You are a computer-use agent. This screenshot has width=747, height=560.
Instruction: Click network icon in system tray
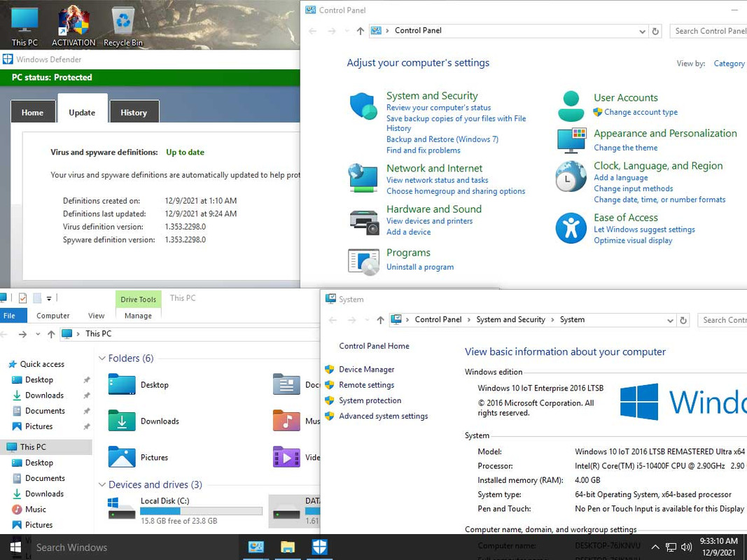pyautogui.click(x=671, y=547)
